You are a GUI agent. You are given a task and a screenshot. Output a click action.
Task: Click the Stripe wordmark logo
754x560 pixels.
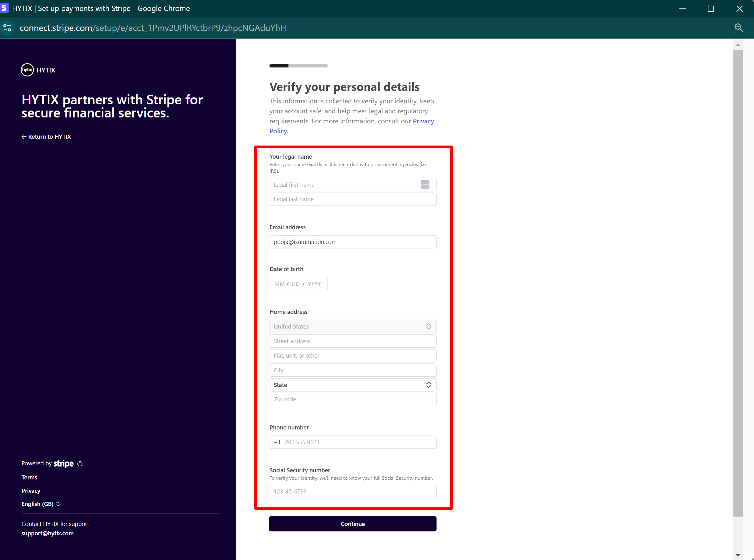[x=63, y=463]
